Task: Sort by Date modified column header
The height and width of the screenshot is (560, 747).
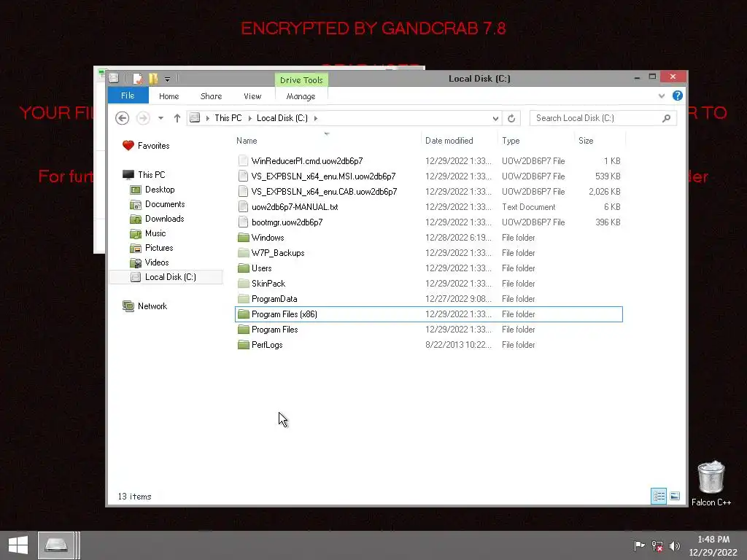Action: (x=449, y=141)
